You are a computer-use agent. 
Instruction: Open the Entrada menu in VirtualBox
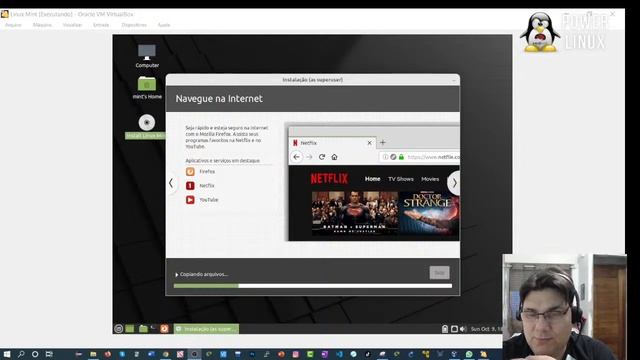101,25
